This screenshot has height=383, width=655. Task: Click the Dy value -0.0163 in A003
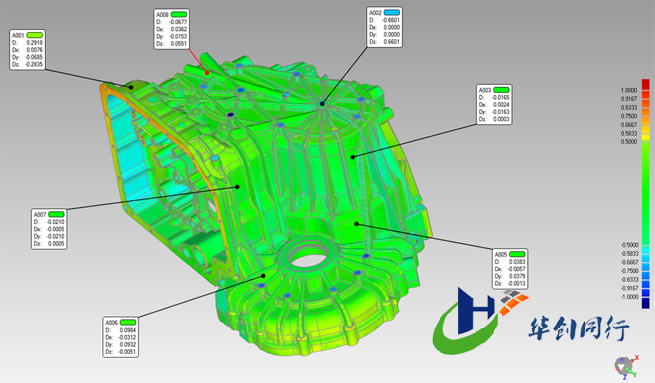tap(500, 112)
